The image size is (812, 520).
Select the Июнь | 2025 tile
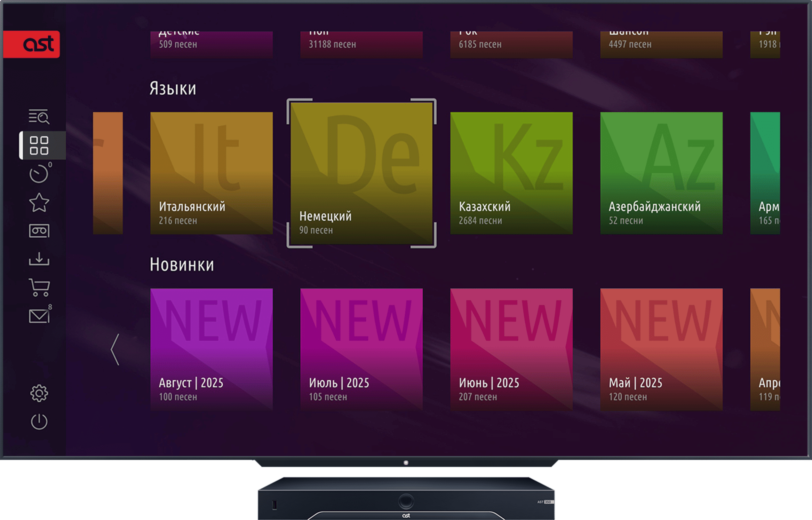(x=511, y=349)
